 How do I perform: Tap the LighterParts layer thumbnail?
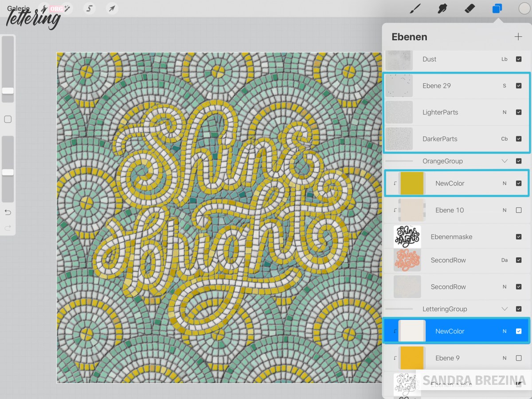click(399, 112)
